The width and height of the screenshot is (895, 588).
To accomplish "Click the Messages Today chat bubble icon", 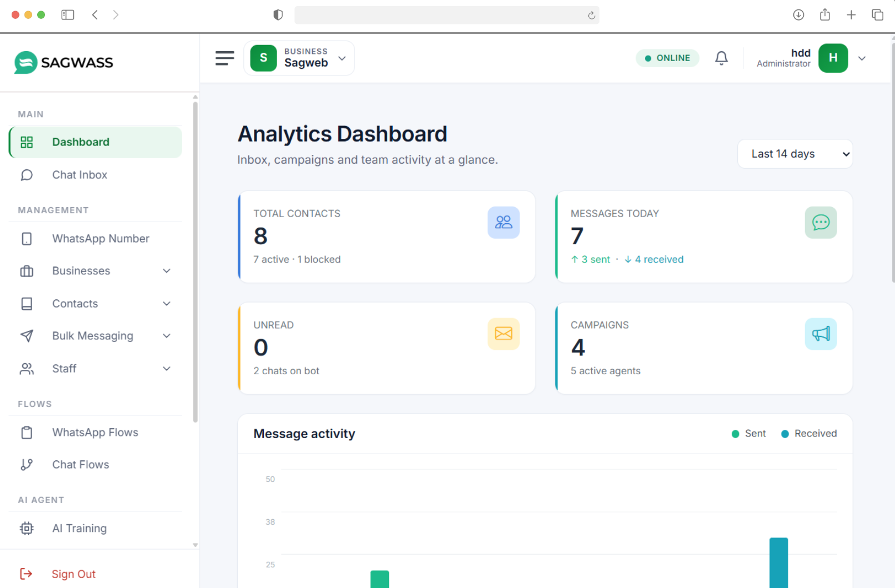I will pyautogui.click(x=821, y=223).
